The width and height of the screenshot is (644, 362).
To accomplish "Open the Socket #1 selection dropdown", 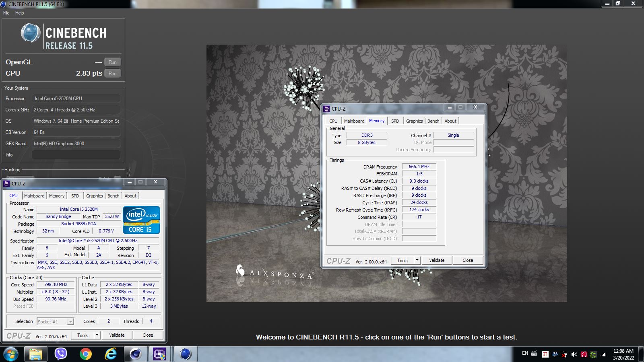I will tap(56, 321).
